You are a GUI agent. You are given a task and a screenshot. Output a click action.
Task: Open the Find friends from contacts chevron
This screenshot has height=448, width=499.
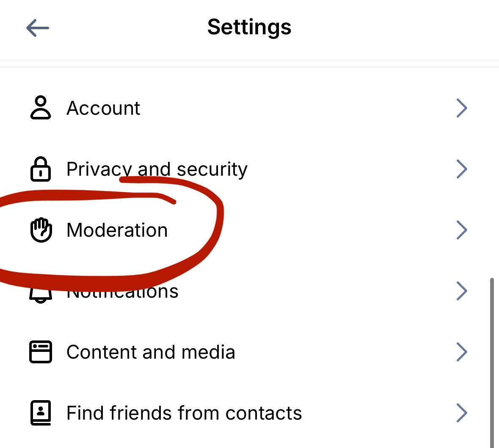462,413
